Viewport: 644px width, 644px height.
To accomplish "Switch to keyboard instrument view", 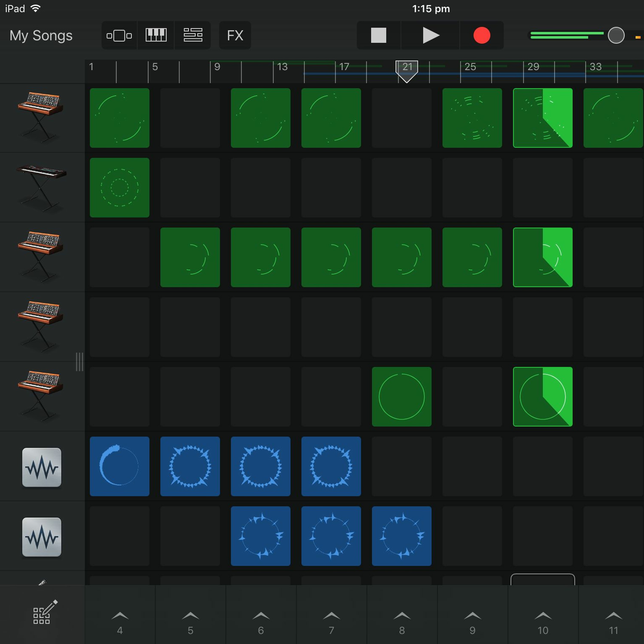I will pos(156,35).
